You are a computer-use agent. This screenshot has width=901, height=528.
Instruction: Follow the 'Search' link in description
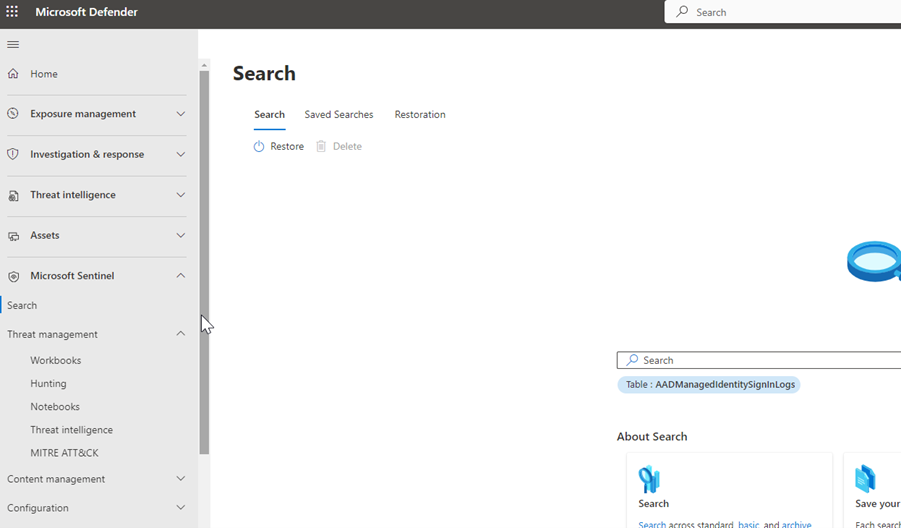click(x=652, y=524)
